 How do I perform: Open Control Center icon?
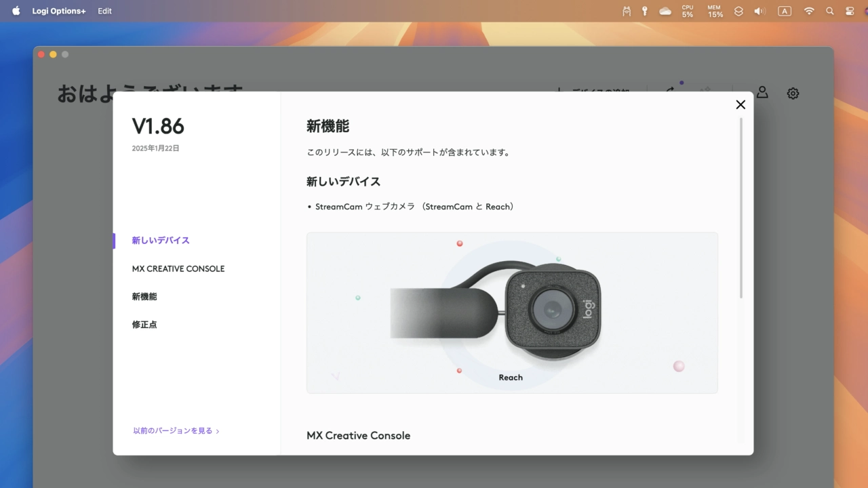click(x=850, y=11)
